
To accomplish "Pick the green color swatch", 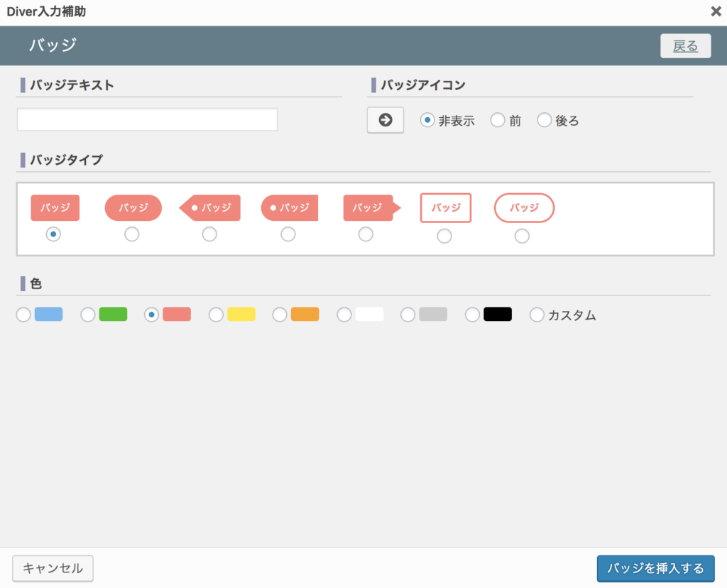I will click(88, 315).
